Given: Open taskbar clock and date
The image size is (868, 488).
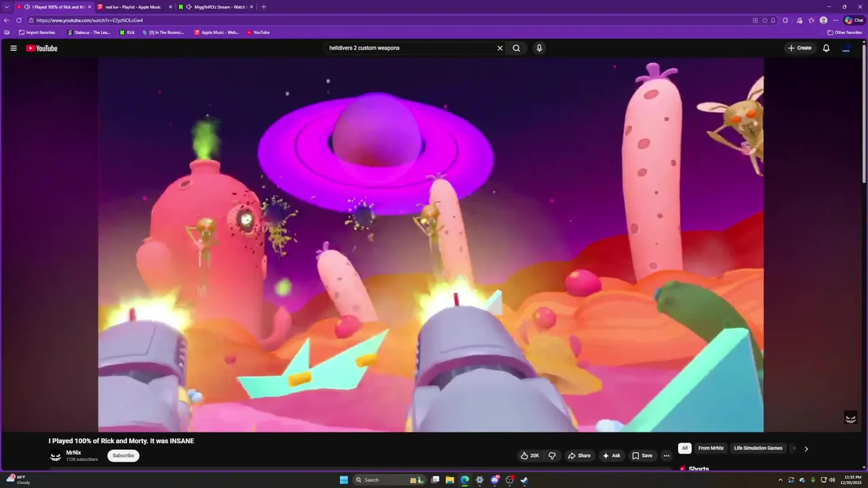Looking at the screenshot, I should tap(852, 480).
